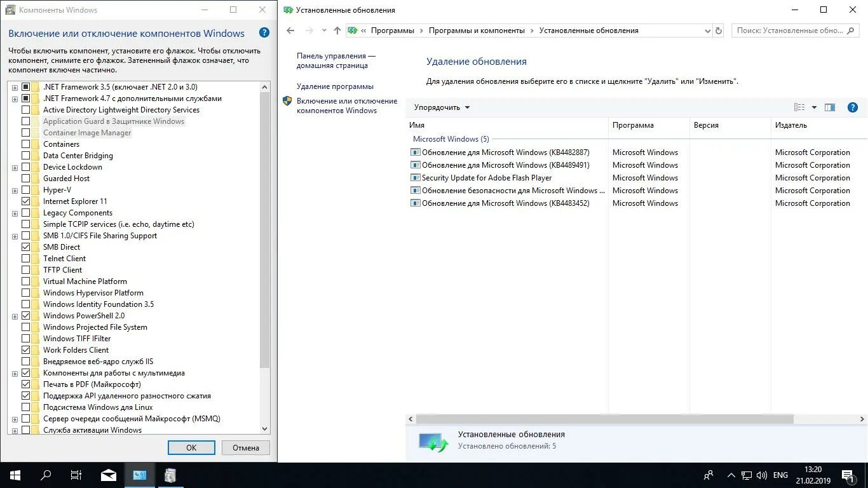Collapse the Microsoft Windows (5) group header
The width and height of the screenshot is (868, 488).
(451, 139)
